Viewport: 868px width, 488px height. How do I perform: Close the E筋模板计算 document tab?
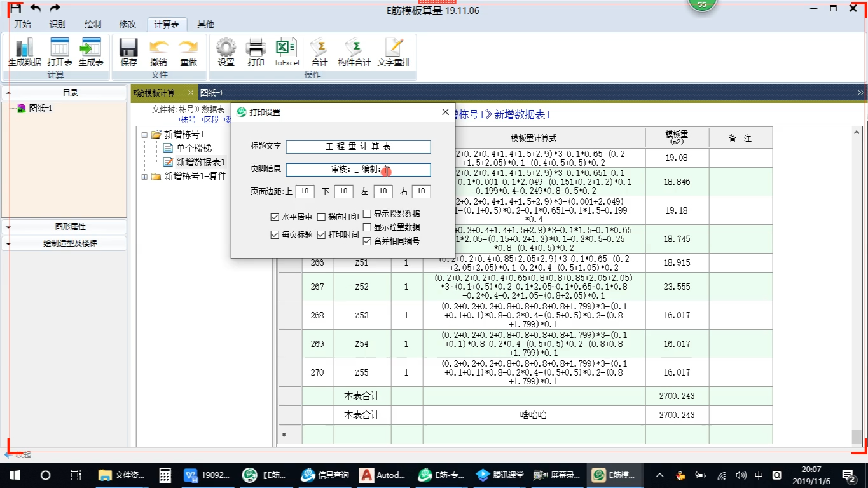pyautogui.click(x=190, y=93)
